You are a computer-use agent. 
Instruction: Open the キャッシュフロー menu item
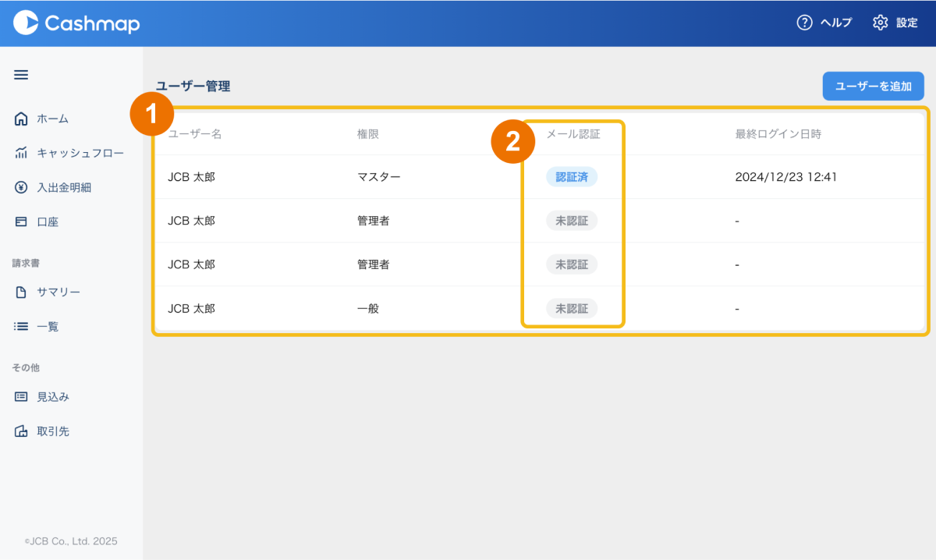coord(80,153)
